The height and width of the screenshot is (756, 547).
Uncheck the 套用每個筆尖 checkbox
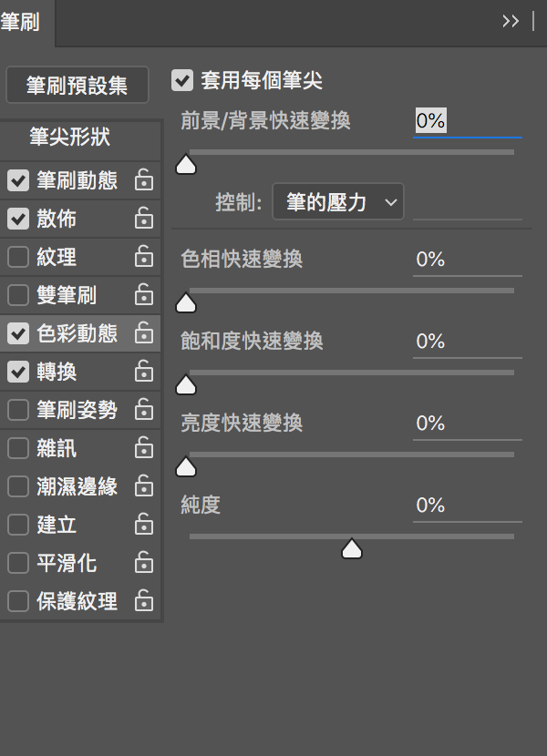click(182, 80)
